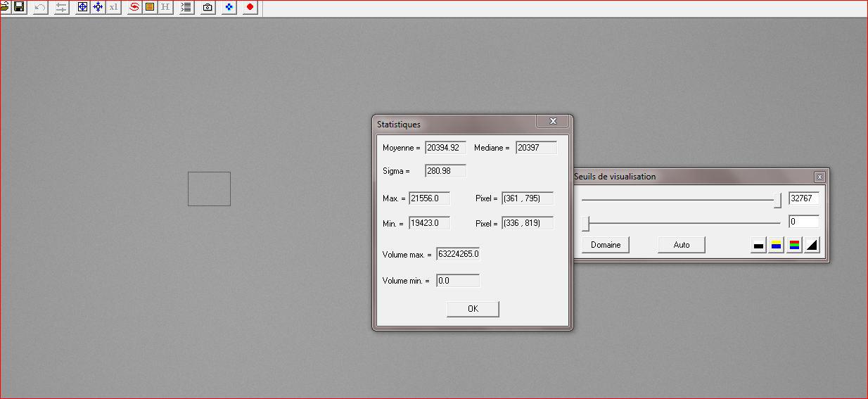
Task: Click the Auto threshold button
Action: [x=682, y=245]
